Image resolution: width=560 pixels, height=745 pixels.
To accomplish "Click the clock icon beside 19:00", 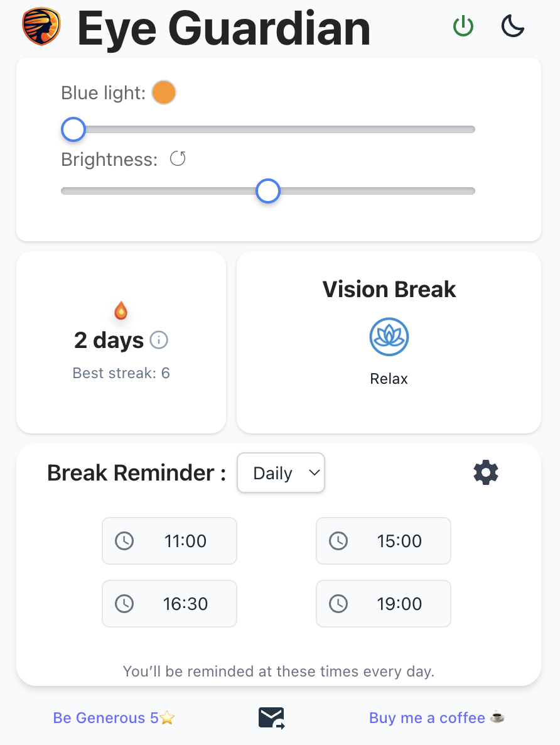I will (338, 604).
